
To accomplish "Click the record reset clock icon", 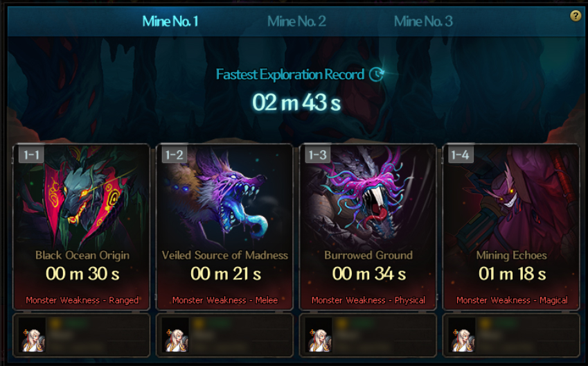I will 376,74.
